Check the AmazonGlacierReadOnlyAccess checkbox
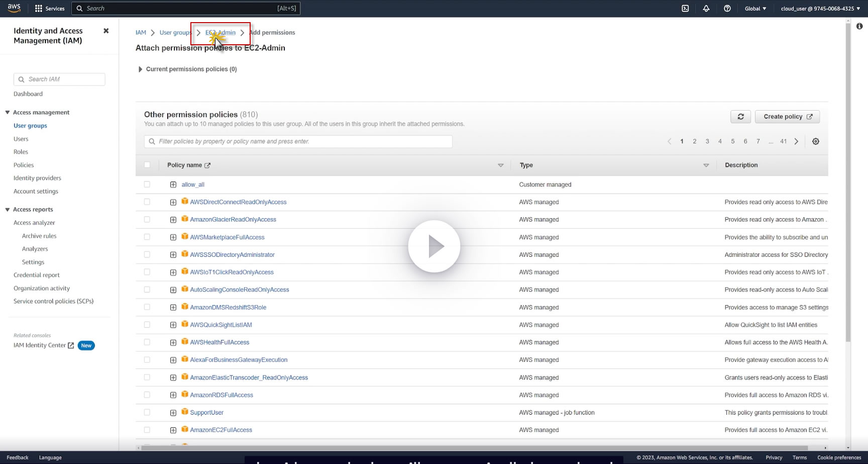The image size is (868, 464). 147,219
